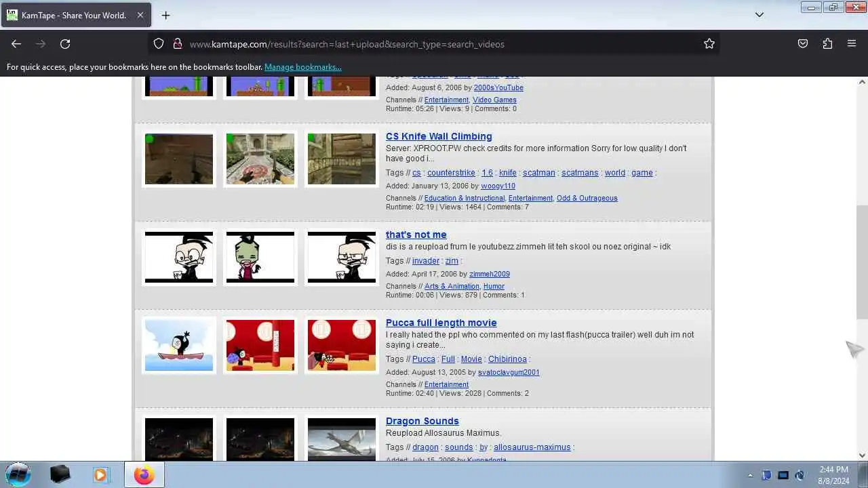The width and height of the screenshot is (868, 488).
Task: Bookmark this page with the star icon
Action: (x=709, y=44)
